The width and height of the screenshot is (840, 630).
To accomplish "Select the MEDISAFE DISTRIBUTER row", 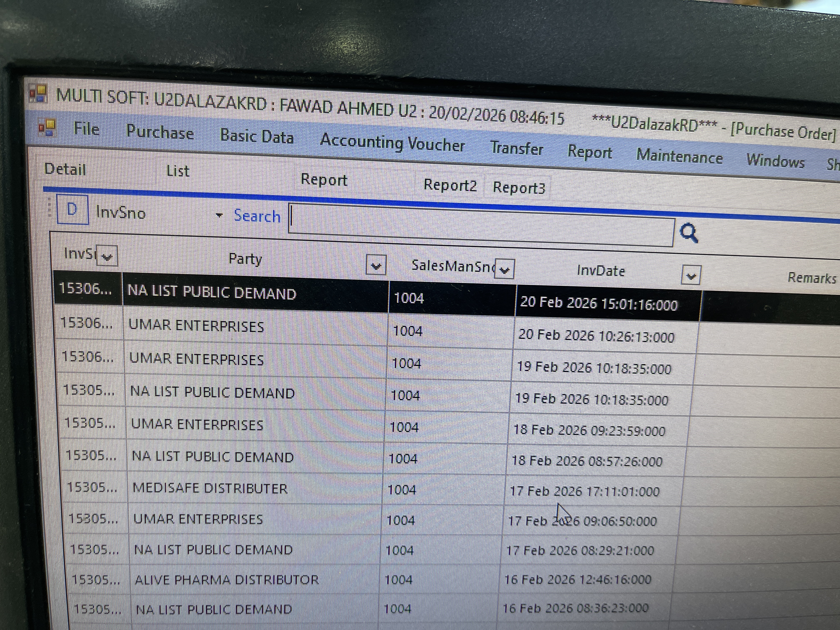I will click(210, 488).
